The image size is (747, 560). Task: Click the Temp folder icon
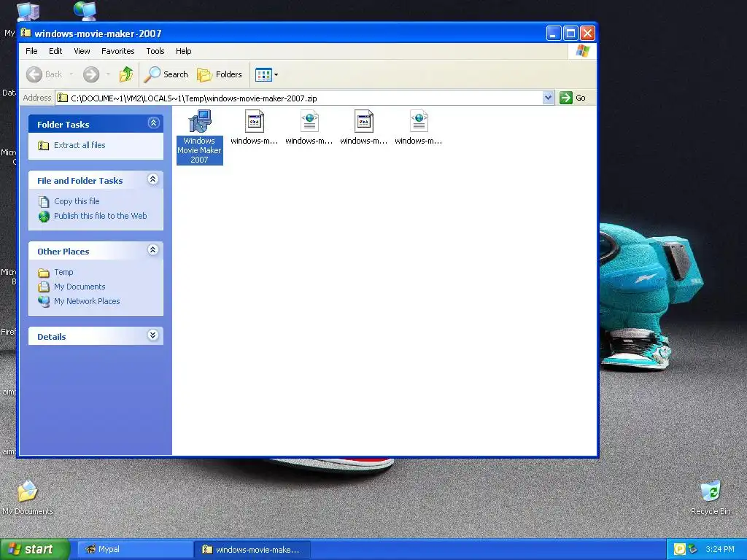(44, 273)
